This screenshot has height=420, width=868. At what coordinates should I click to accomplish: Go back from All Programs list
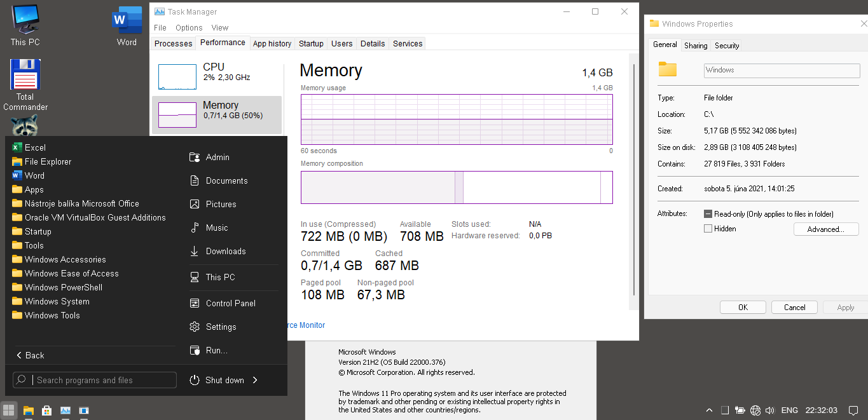tap(31, 355)
